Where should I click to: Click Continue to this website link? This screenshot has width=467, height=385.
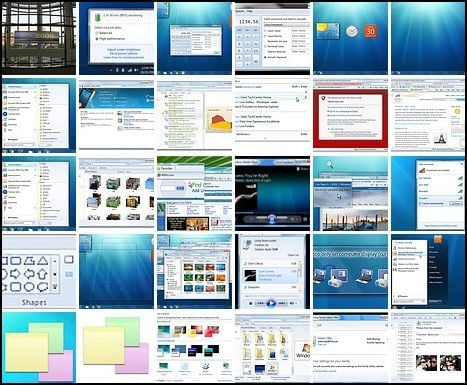345,116
